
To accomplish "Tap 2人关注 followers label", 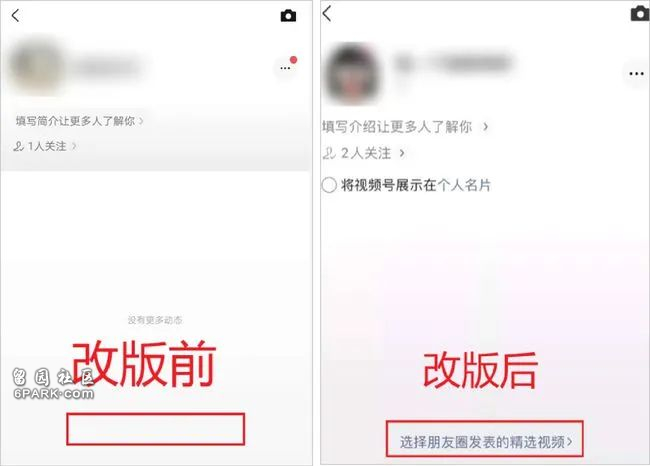I will click(366, 153).
